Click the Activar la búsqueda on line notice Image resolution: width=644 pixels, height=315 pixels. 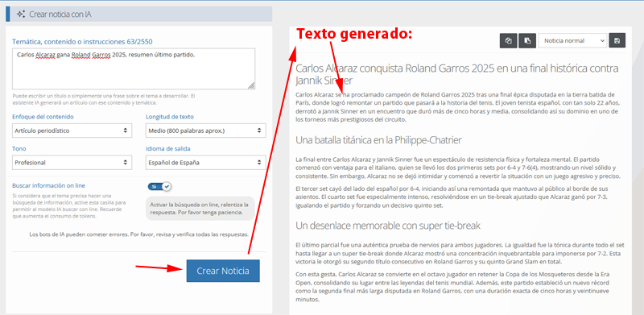(x=200, y=209)
